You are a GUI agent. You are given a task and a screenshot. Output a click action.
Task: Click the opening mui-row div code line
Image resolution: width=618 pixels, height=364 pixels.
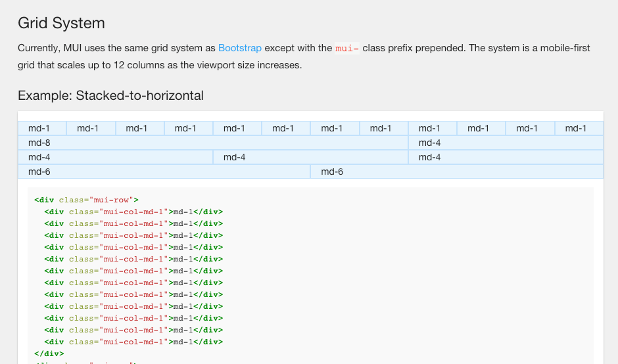(x=87, y=200)
